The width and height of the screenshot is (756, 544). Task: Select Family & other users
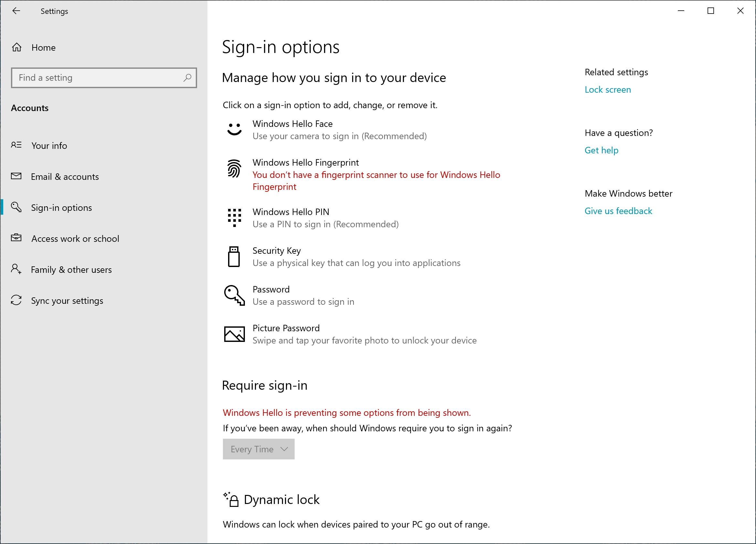click(x=71, y=270)
